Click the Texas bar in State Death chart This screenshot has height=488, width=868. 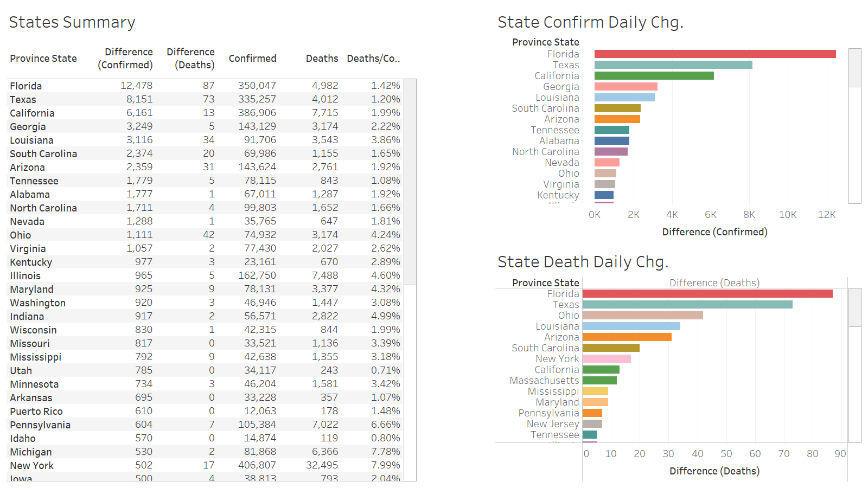pyautogui.click(x=687, y=305)
